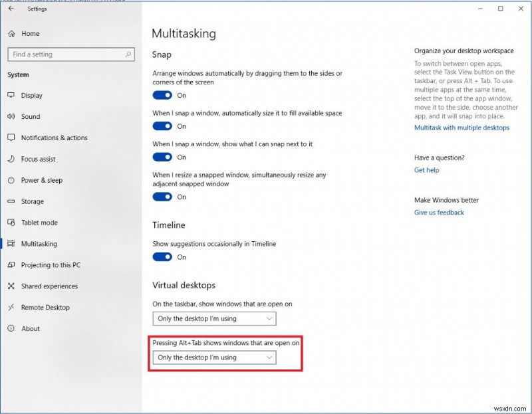Screen dimensions: 532x414
Task: Select Focus assist in the sidebar
Action: (x=40, y=159)
